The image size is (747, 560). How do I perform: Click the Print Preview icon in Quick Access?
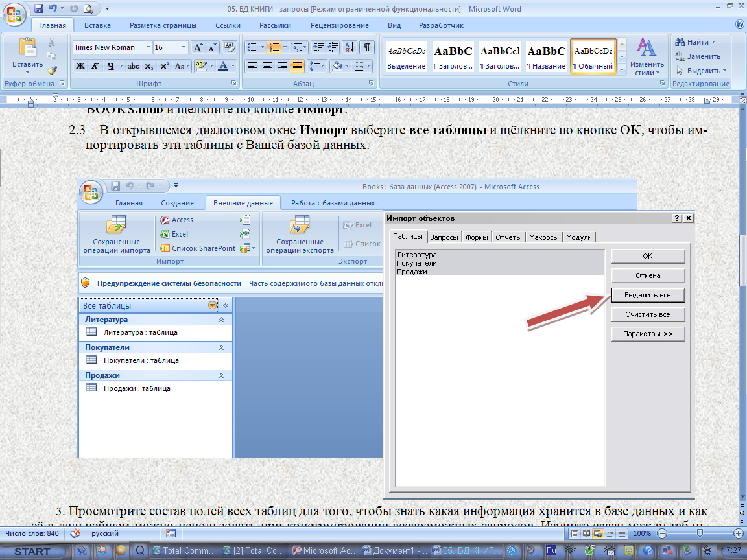88,8
